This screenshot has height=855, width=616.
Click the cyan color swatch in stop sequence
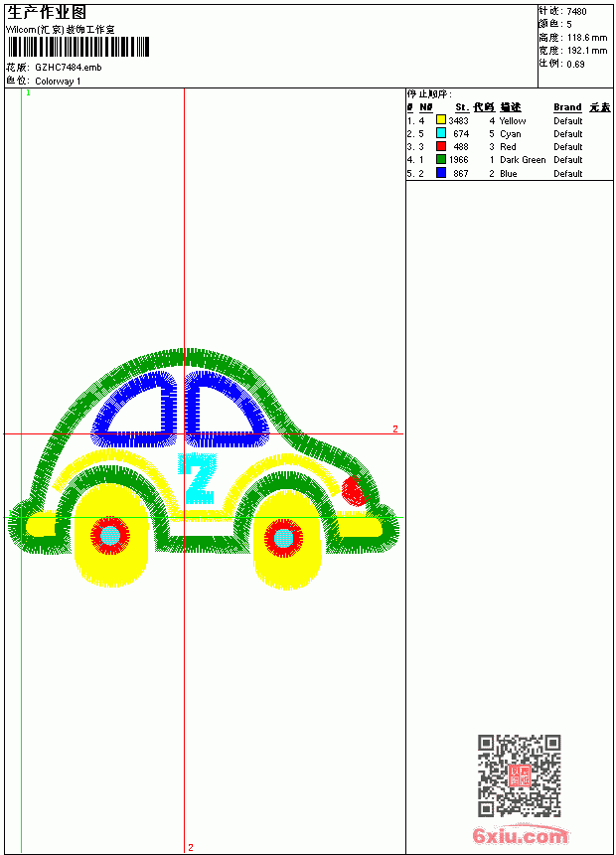[x=441, y=133]
